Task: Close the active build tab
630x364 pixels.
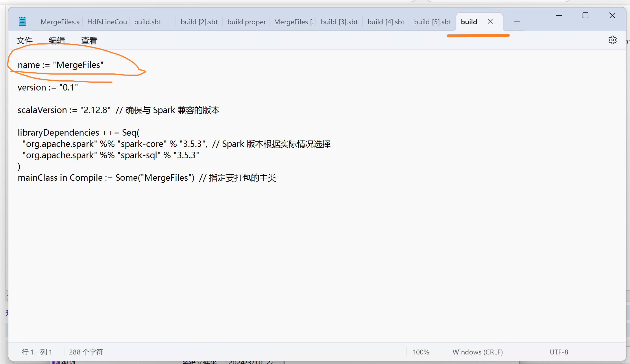Action: tap(490, 21)
